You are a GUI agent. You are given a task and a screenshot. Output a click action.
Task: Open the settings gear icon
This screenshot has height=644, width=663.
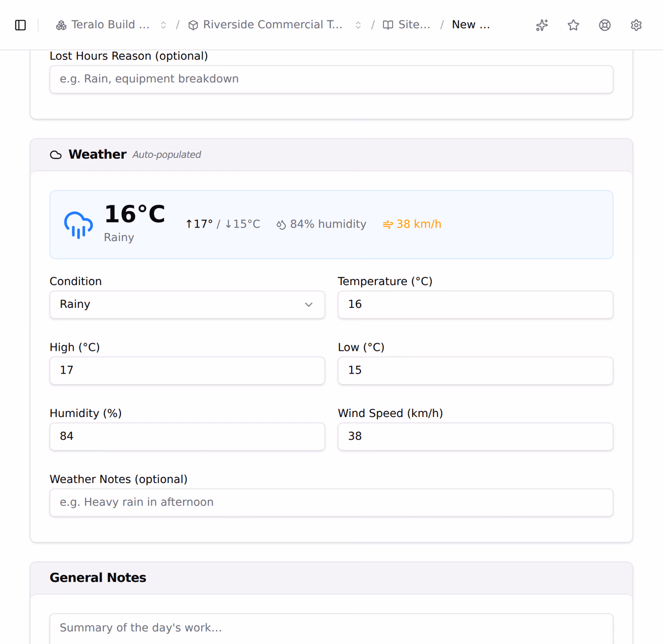click(x=636, y=25)
